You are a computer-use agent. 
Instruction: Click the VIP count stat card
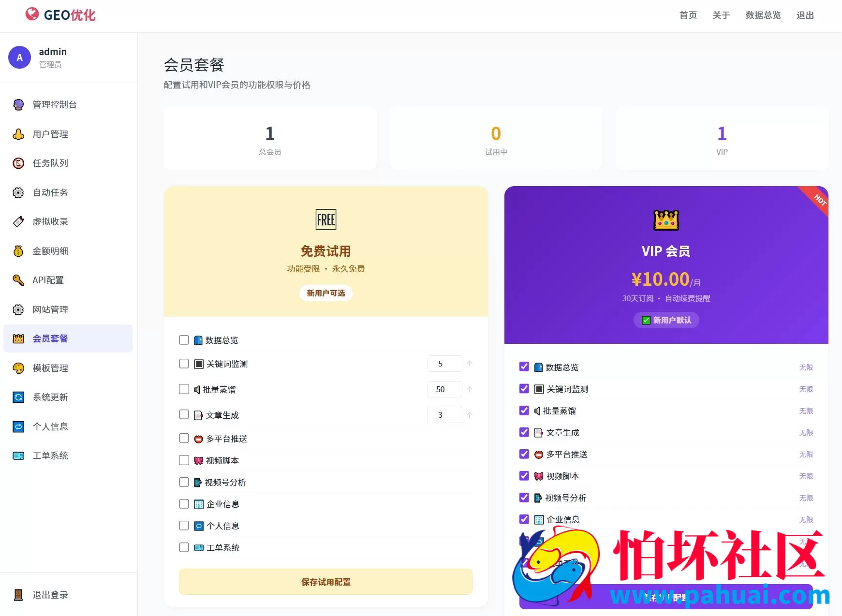pyautogui.click(x=722, y=139)
